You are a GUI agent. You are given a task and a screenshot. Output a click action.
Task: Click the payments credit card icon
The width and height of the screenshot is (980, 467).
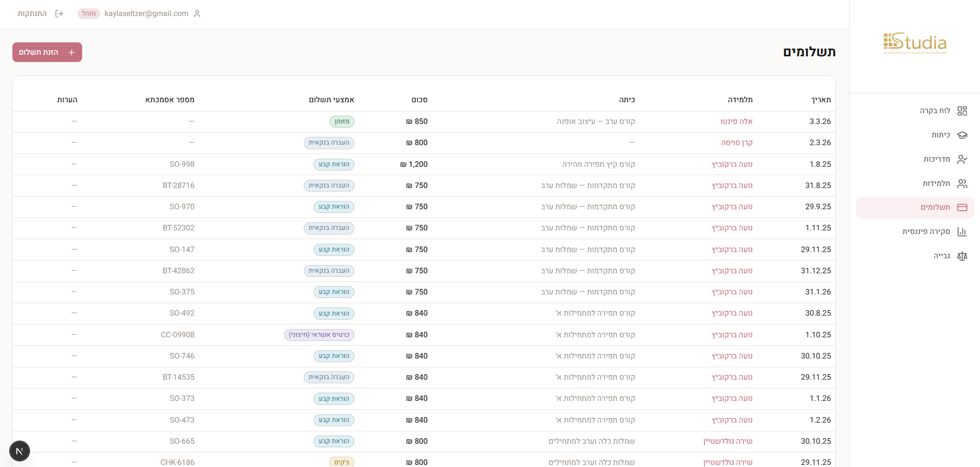[962, 208]
